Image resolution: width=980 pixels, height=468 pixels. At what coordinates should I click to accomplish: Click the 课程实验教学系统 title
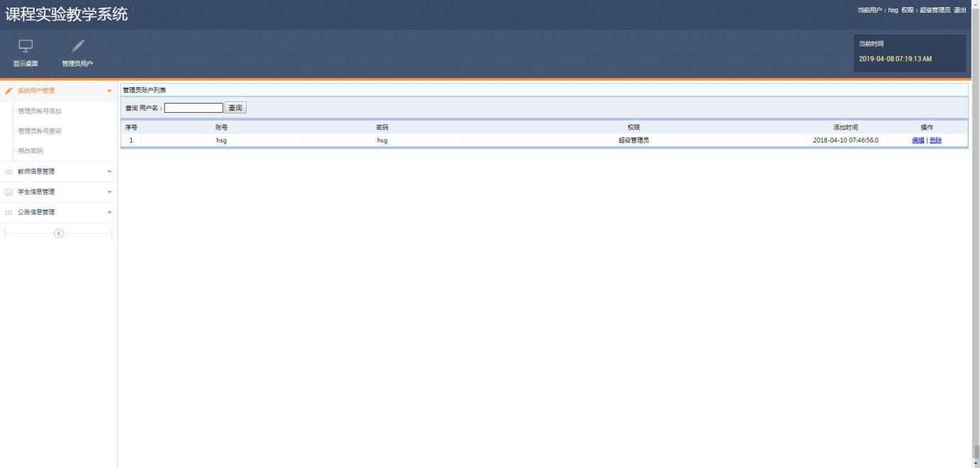[x=67, y=13]
